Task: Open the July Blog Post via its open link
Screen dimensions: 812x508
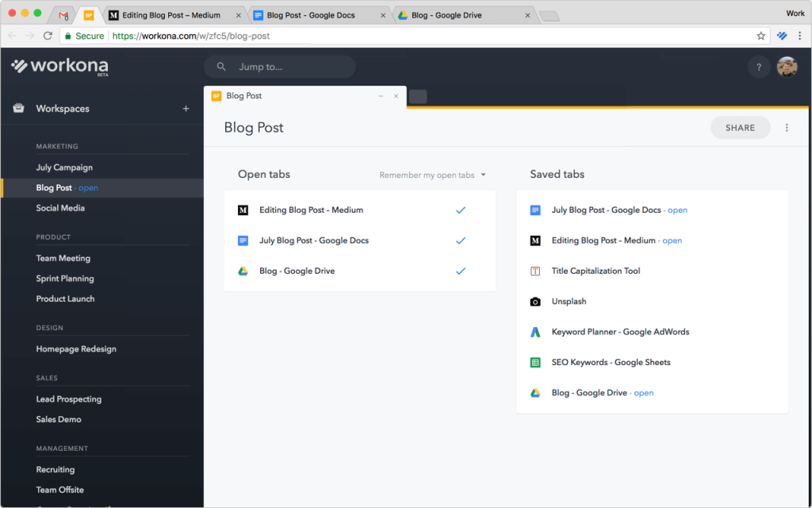Action: [x=677, y=210]
